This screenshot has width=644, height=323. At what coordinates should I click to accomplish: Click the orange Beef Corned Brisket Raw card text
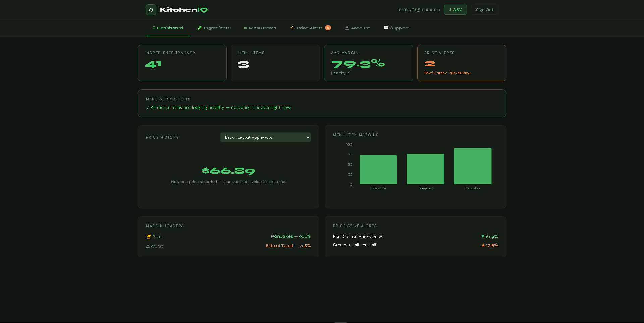pyautogui.click(x=447, y=73)
